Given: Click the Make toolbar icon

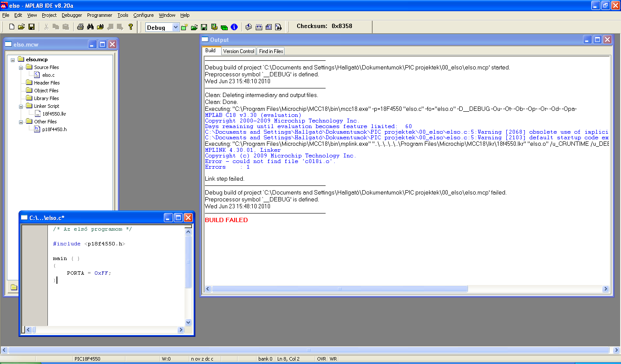Looking at the screenshot, I should tap(248, 27).
